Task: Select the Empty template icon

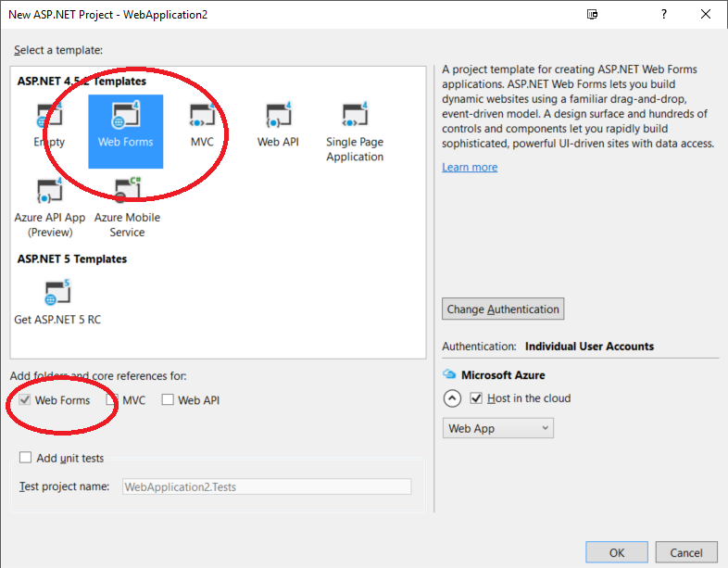Action: click(49, 115)
